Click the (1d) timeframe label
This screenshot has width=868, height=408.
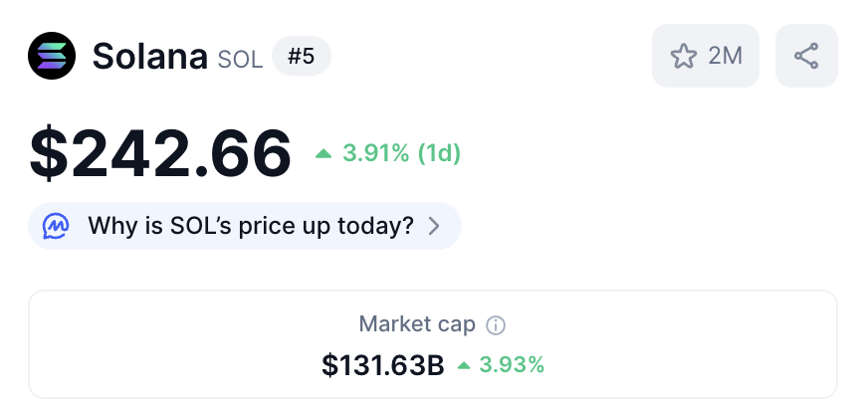pos(439,153)
